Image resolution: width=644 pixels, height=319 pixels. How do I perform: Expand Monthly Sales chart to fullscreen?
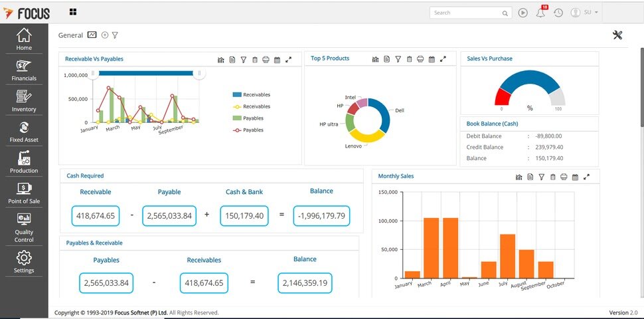tap(586, 177)
